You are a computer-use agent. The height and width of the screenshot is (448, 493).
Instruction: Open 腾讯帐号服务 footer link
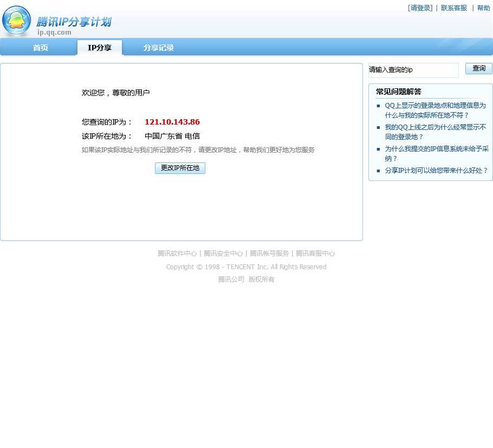point(269,254)
